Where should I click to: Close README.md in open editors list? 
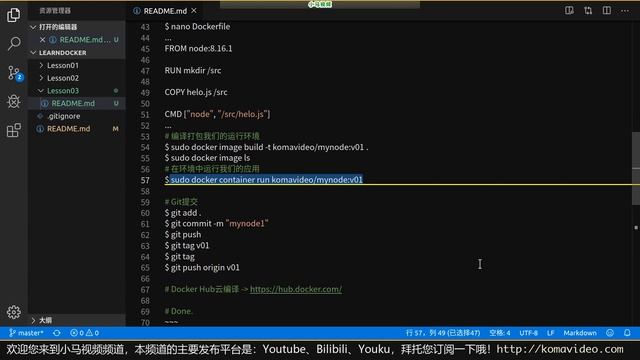pos(42,40)
